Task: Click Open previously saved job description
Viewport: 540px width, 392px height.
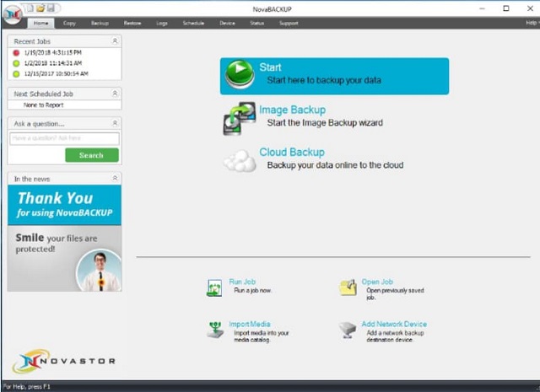Action: click(395, 294)
